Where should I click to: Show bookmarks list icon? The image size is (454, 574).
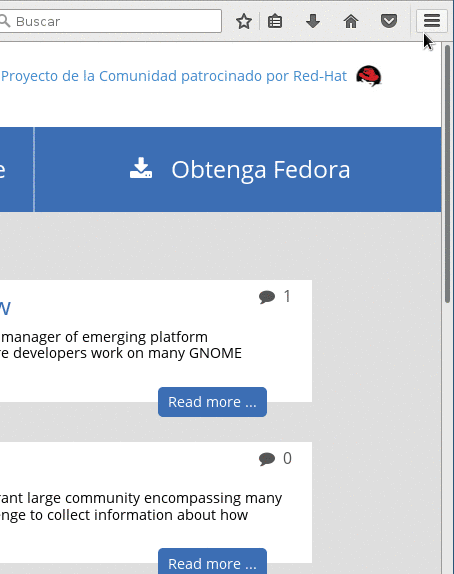tap(275, 21)
